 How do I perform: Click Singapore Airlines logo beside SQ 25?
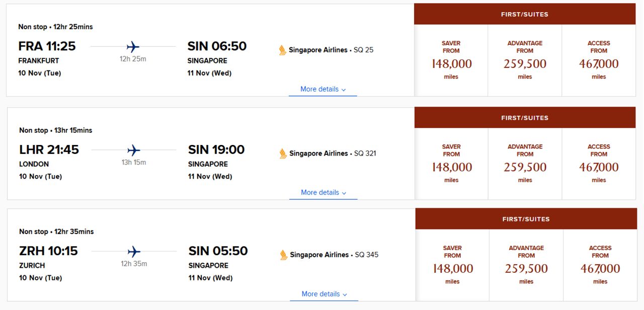[x=283, y=50]
